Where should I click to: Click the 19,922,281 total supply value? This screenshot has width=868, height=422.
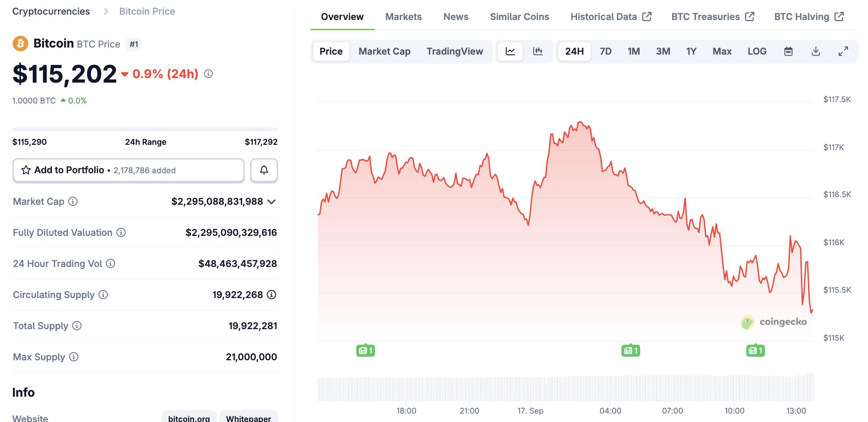(253, 326)
